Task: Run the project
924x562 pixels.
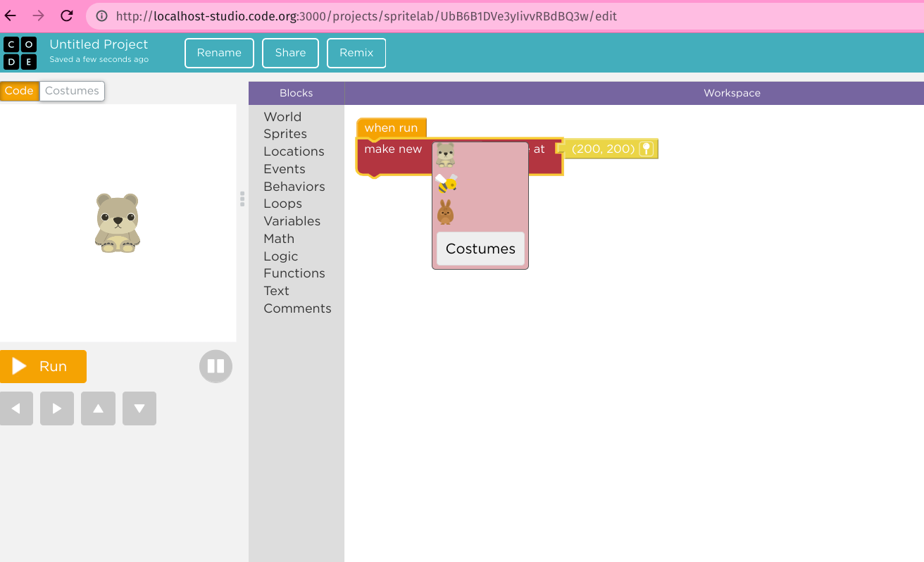Action: pyautogui.click(x=43, y=366)
